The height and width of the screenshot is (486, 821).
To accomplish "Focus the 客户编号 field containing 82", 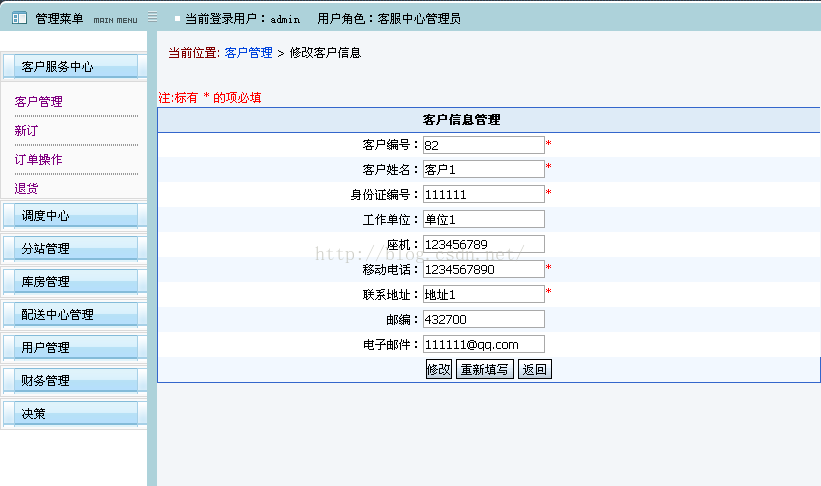I will (x=484, y=145).
